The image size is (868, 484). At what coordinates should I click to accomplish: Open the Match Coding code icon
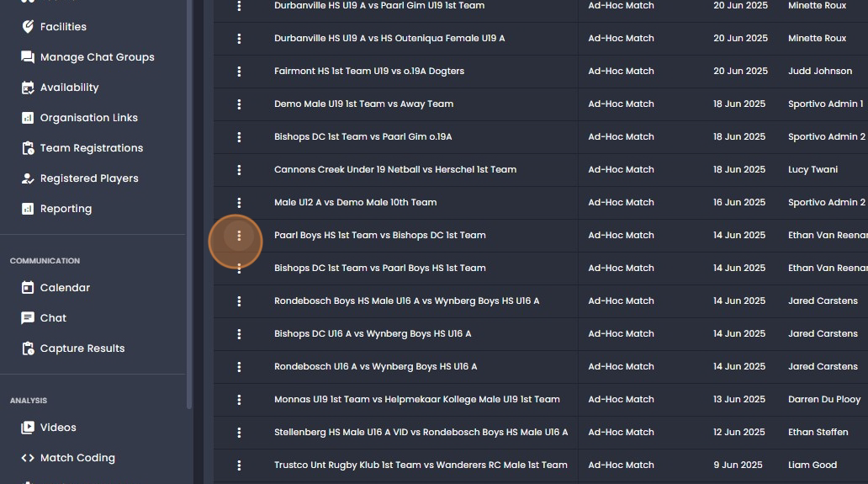(x=28, y=458)
